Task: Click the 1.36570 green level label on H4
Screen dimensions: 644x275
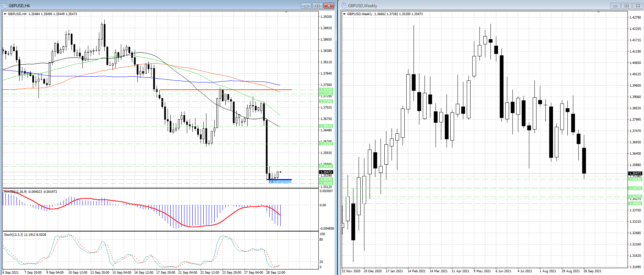Action: (326, 126)
